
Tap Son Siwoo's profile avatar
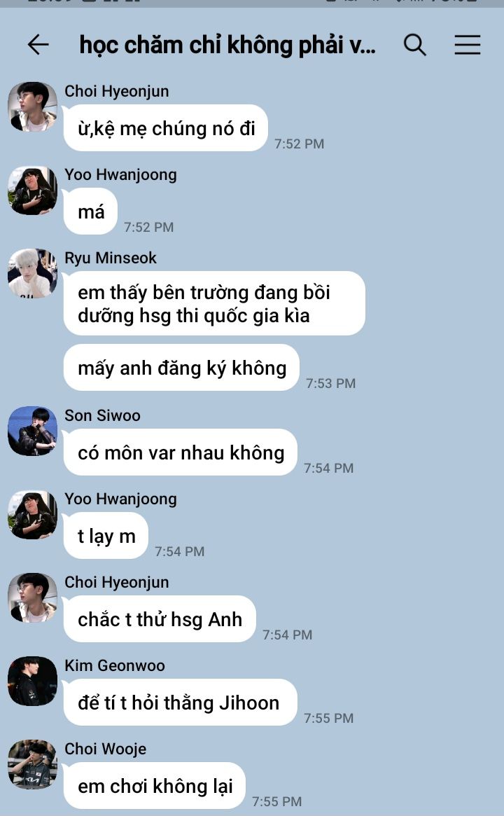coord(32,431)
